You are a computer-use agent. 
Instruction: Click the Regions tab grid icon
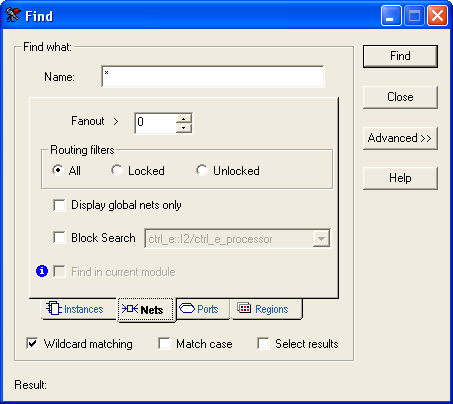point(244,308)
